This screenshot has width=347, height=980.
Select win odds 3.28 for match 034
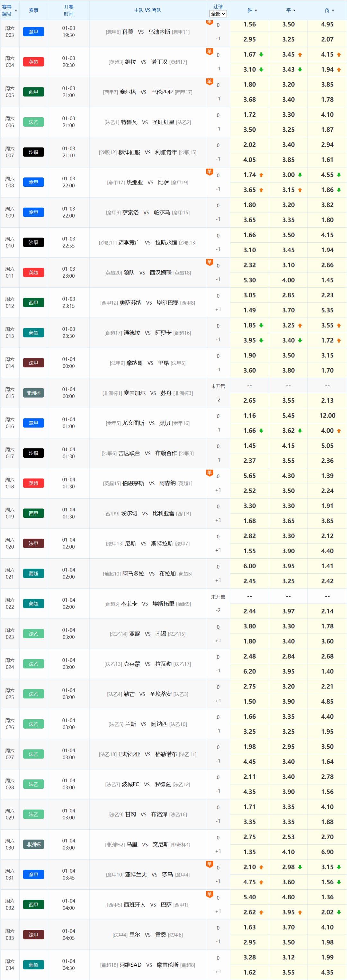tap(250, 957)
